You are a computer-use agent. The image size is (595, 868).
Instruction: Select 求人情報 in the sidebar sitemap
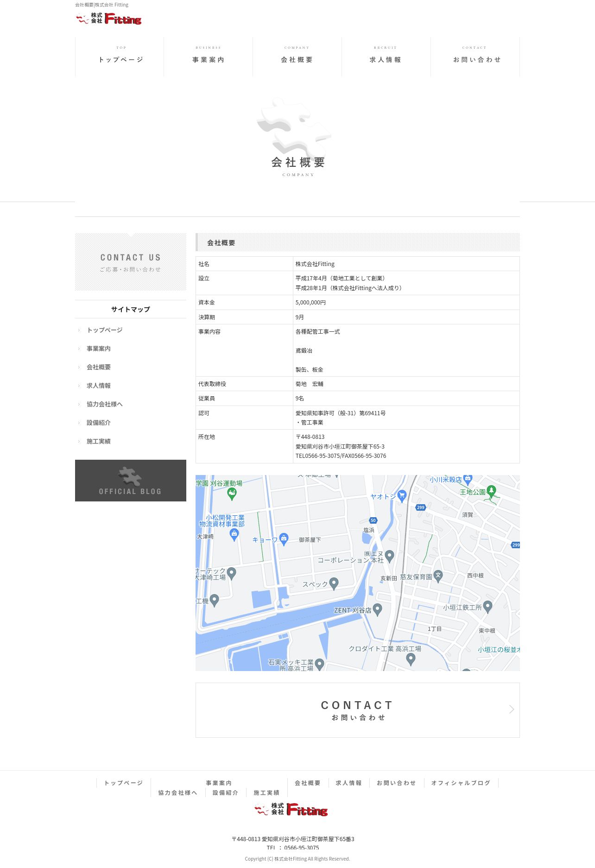coord(99,386)
